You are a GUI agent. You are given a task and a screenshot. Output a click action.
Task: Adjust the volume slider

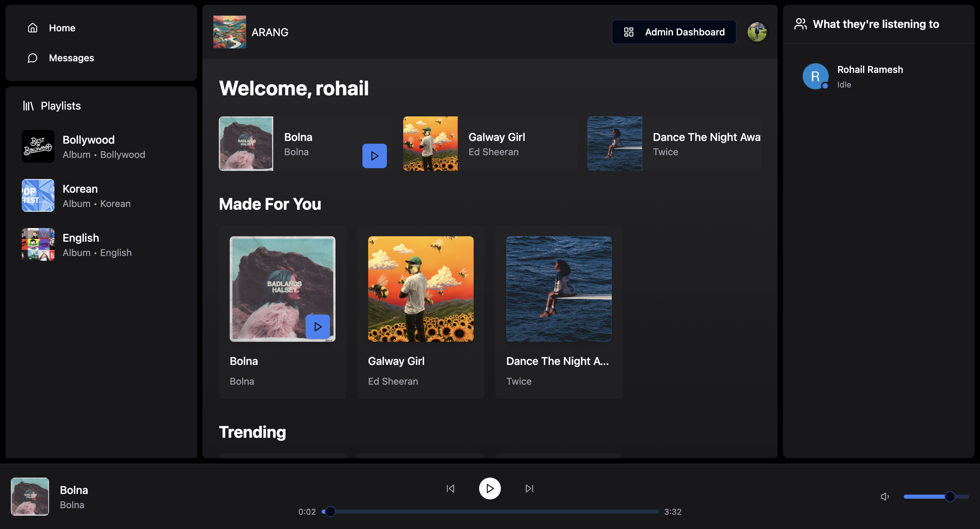936,497
